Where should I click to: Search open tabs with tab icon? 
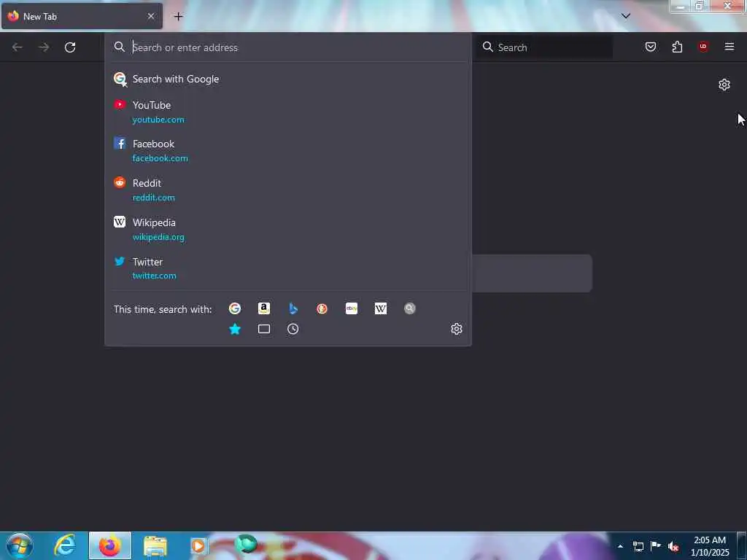pos(264,329)
